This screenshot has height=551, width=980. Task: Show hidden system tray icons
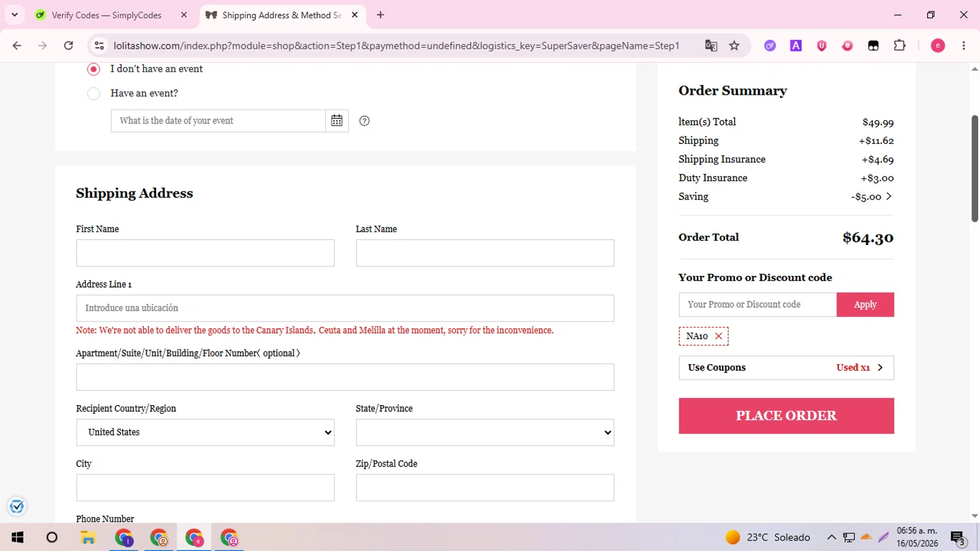pos(832,537)
